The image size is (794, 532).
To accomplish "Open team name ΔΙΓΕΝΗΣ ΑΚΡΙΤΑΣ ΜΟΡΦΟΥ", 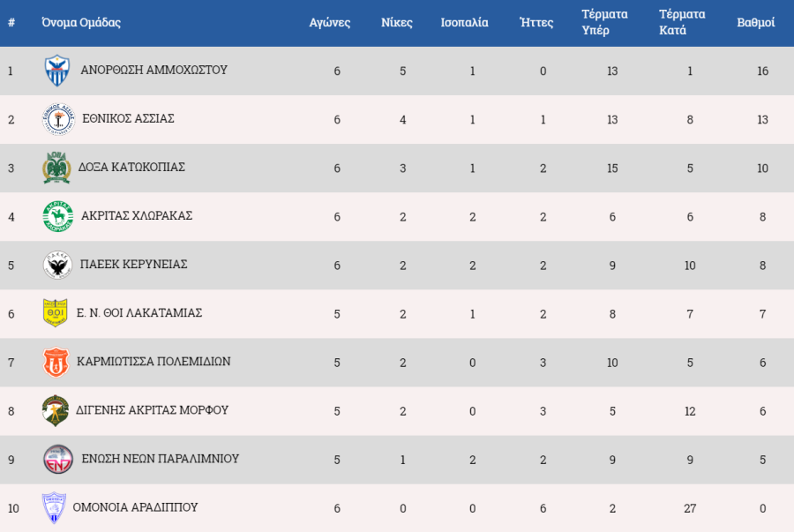I will pyautogui.click(x=152, y=409).
